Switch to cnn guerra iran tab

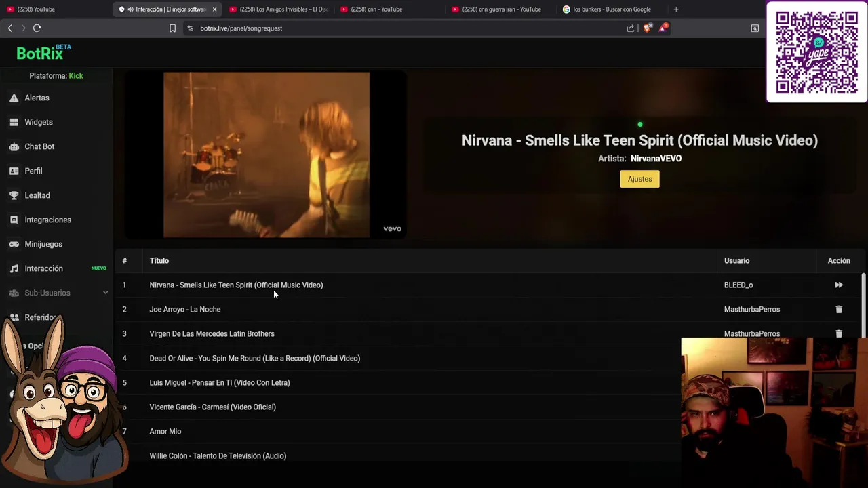click(501, 9)
